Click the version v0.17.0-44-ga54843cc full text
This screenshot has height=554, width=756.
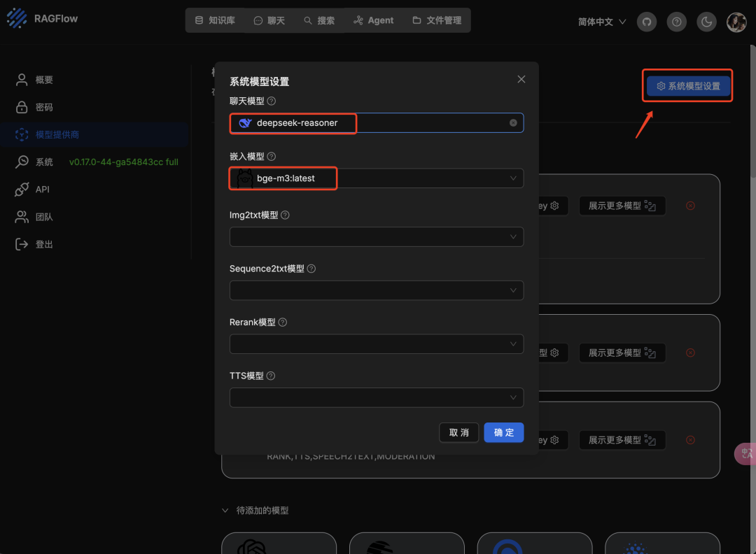pos(124,162)
